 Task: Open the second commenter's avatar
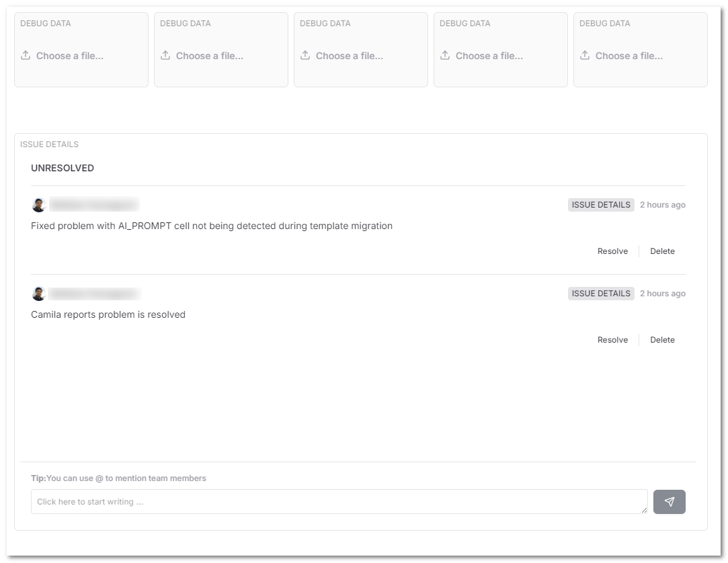point(38,293)
